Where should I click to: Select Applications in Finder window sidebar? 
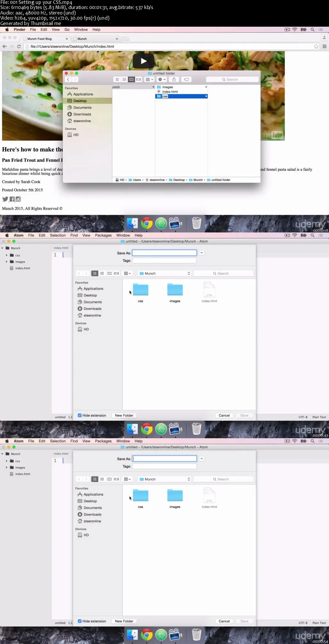(83, 94)
